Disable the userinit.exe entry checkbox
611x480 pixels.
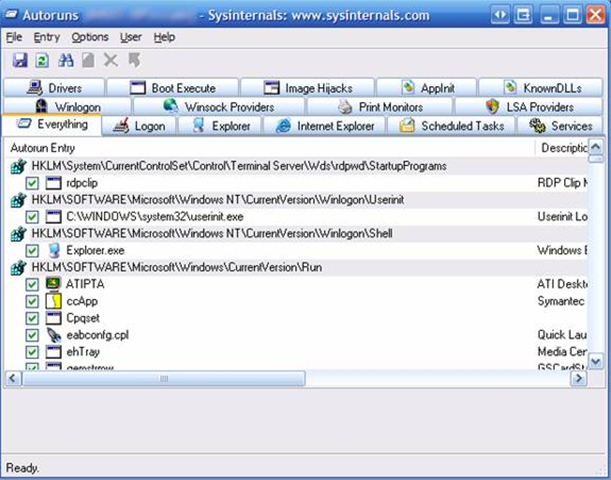point(33,217)
